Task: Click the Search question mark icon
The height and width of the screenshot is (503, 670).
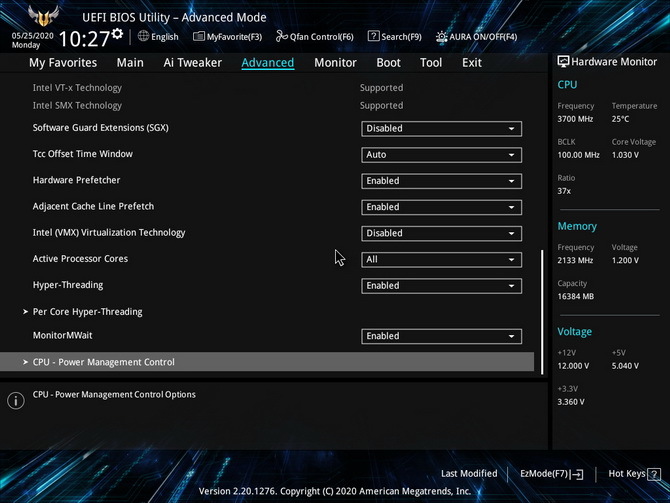Action: point(373,36)
